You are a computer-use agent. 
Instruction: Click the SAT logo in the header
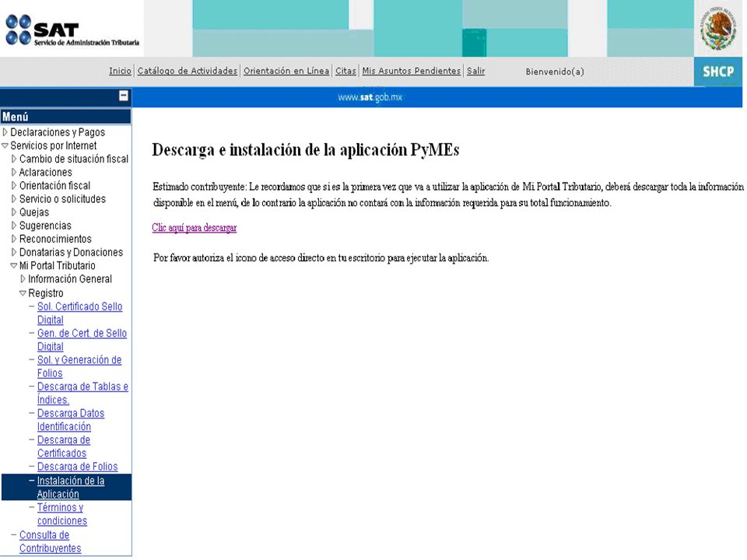(72, 30)
